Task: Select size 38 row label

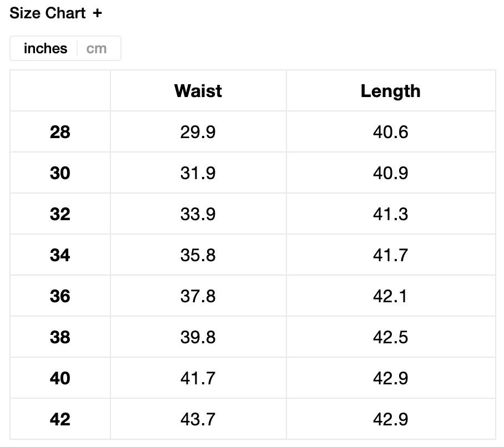Action: (60, 337)
